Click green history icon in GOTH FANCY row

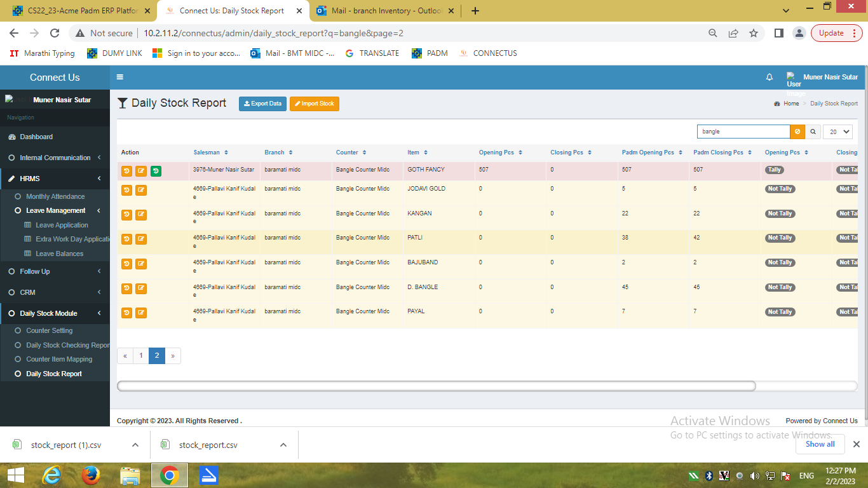click(x=156, y=171)
